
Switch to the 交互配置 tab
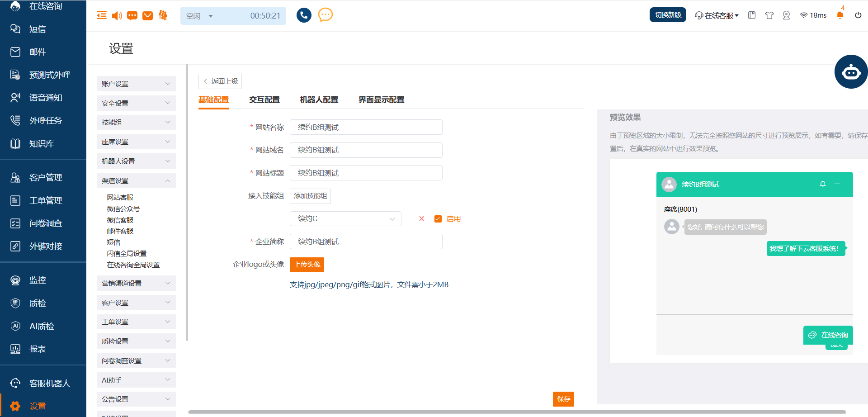click(264, 100)
